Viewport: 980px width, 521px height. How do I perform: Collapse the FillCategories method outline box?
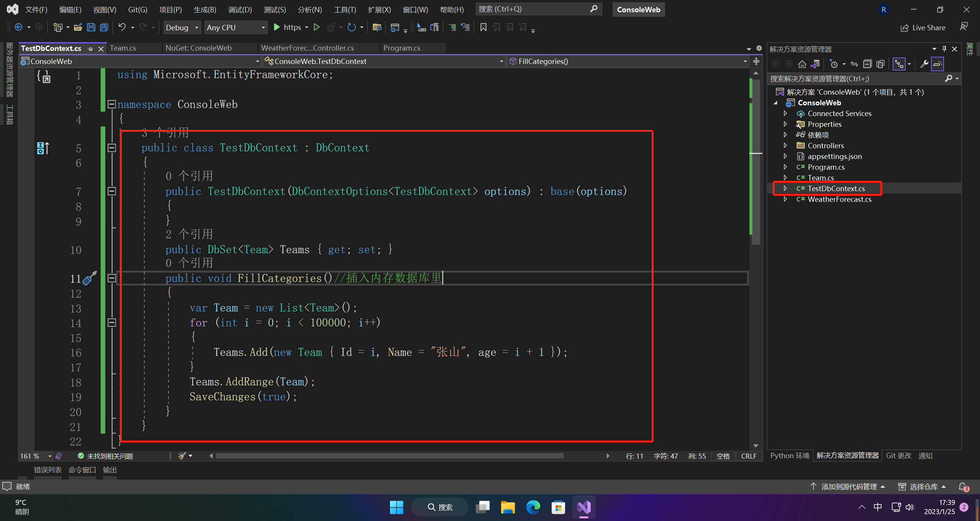111,278
